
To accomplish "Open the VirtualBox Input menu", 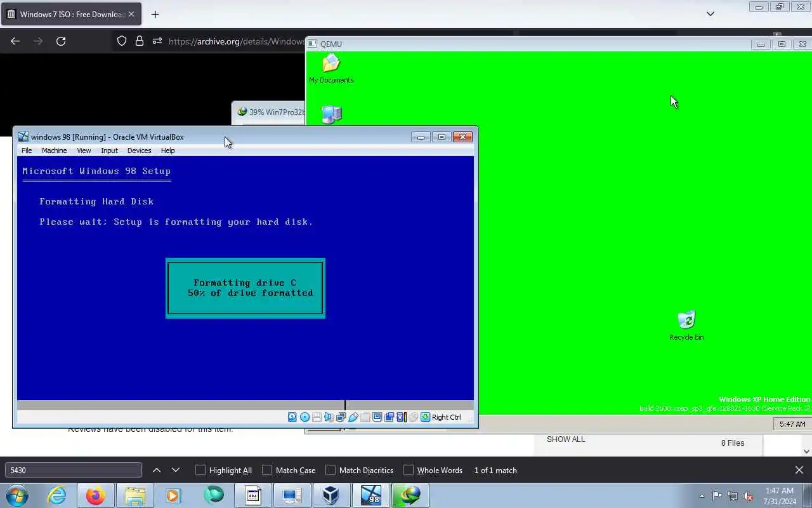I will [109, 150].
